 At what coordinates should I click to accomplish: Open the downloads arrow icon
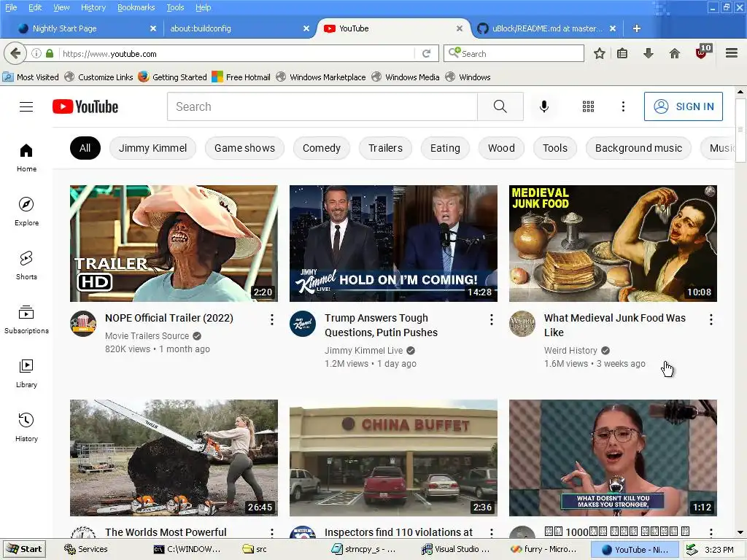648,53
